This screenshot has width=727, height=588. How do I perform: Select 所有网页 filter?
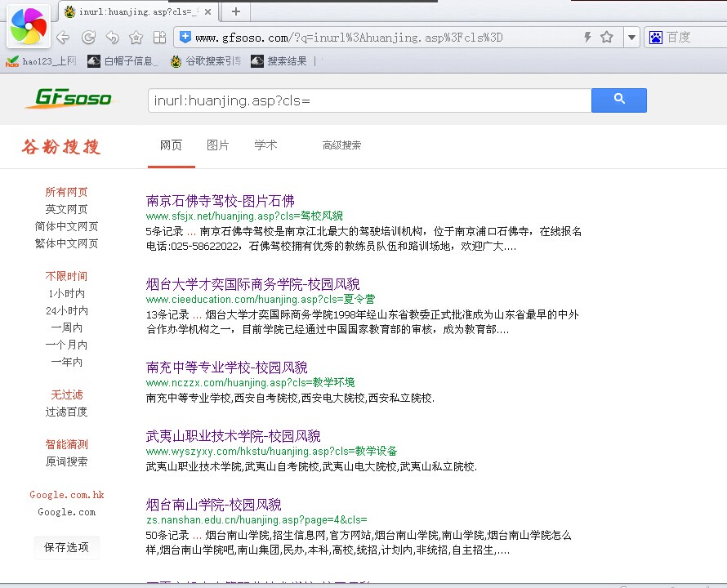(x=66, y=192)
